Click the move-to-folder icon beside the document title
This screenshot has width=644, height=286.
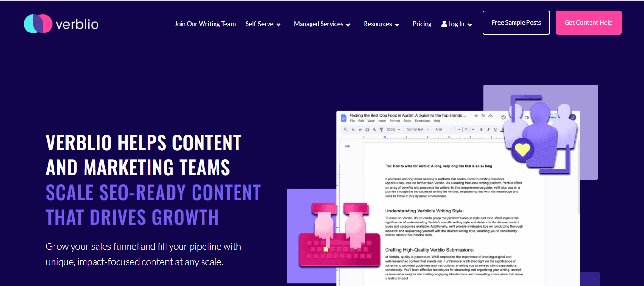click(x=483, y=116)
